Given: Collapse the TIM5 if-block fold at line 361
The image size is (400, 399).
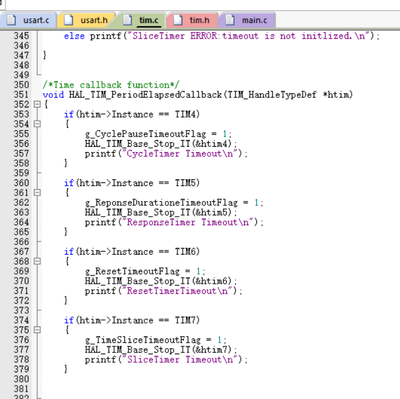Looking at the screenshot, I should pyautogui.click(x=37, y=193).
